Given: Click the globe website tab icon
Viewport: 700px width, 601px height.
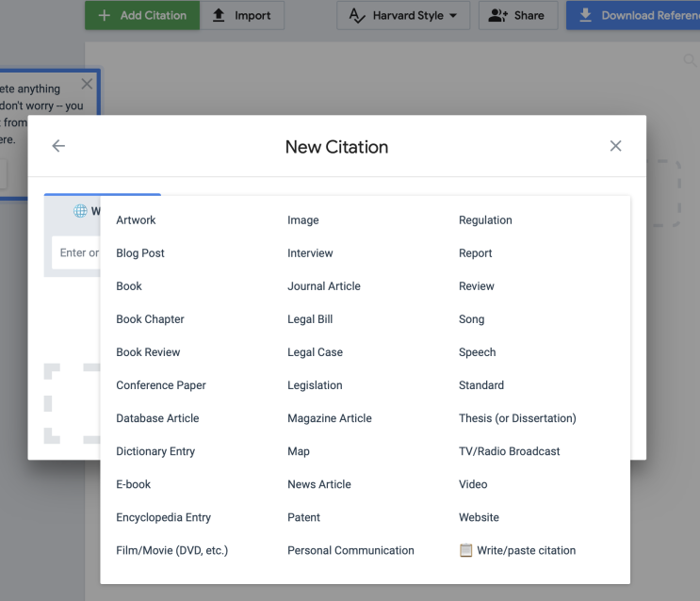Looking at the screenshot, I should click(x=80, y=211).
